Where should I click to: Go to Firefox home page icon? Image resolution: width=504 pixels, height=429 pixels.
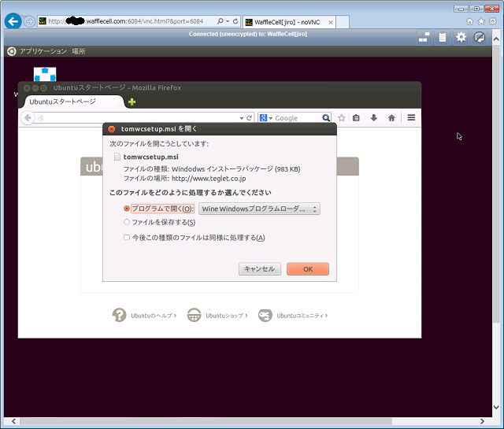coord(391,118)
